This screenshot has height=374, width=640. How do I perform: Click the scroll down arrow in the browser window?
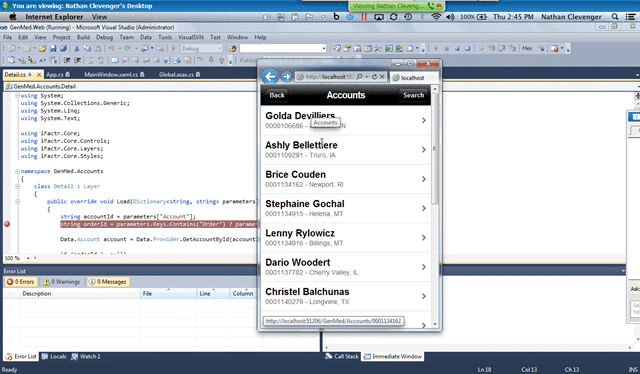click(x=435, y=324)
